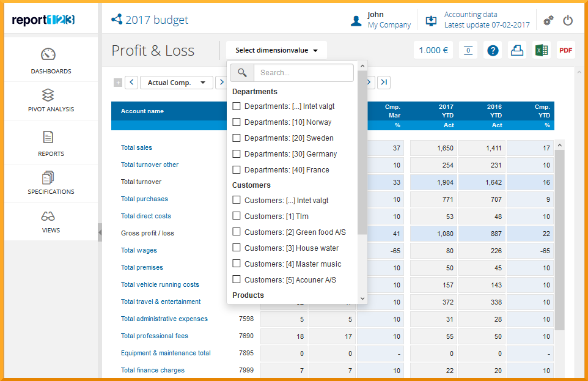
Task: Click the print icon
Action: point(517,51)
